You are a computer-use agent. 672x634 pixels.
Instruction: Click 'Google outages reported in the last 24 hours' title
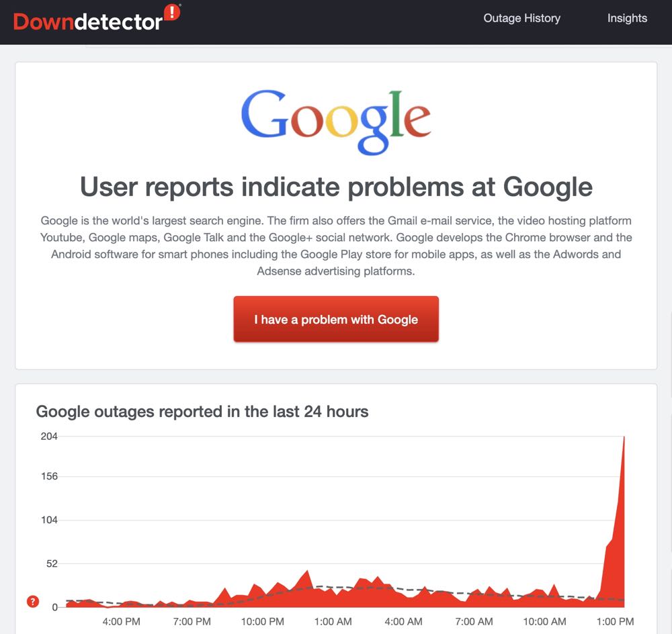(x=202, y=411)
